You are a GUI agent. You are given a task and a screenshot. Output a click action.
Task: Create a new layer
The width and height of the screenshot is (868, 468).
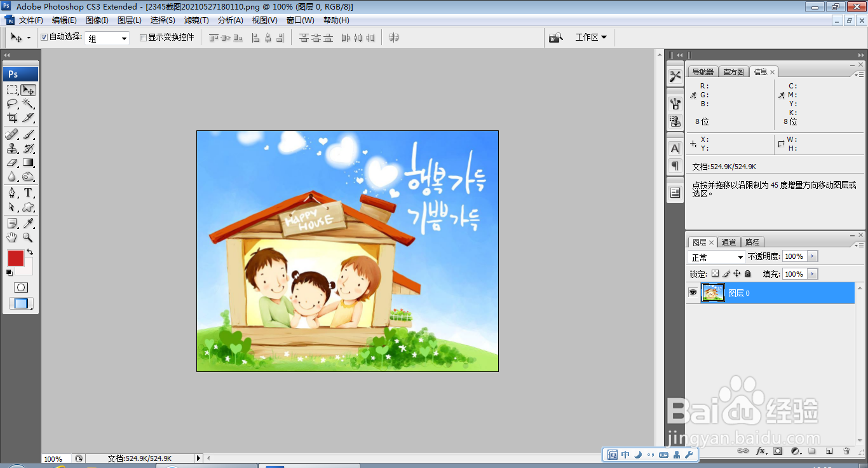829,451
